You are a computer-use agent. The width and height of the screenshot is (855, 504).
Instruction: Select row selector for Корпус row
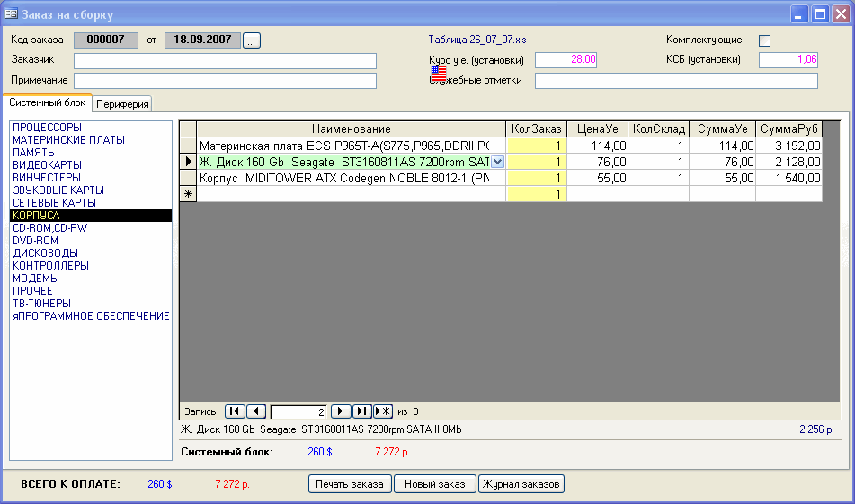[188, 178]
